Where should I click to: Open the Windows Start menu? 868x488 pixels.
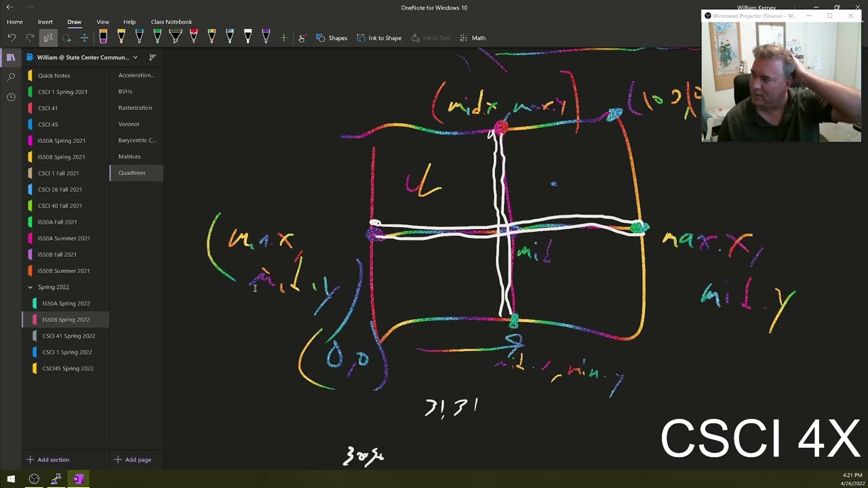(11, 479)
